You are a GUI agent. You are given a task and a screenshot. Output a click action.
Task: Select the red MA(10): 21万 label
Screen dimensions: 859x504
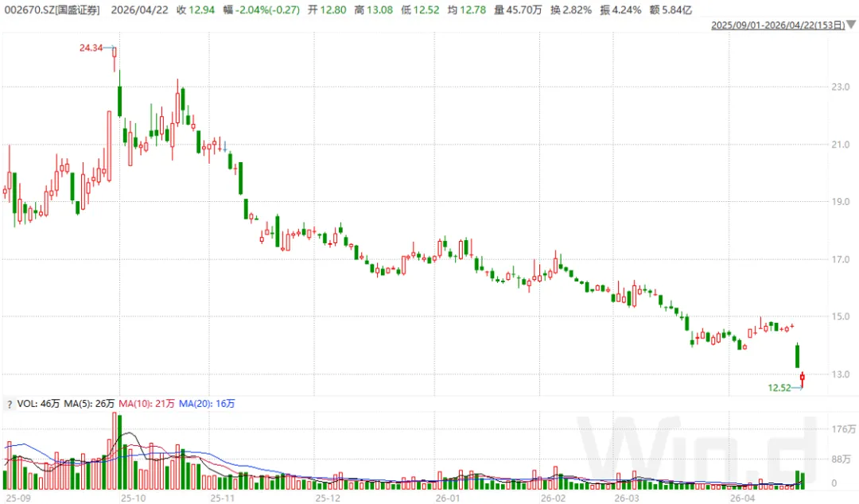click(x=146, y=404)
